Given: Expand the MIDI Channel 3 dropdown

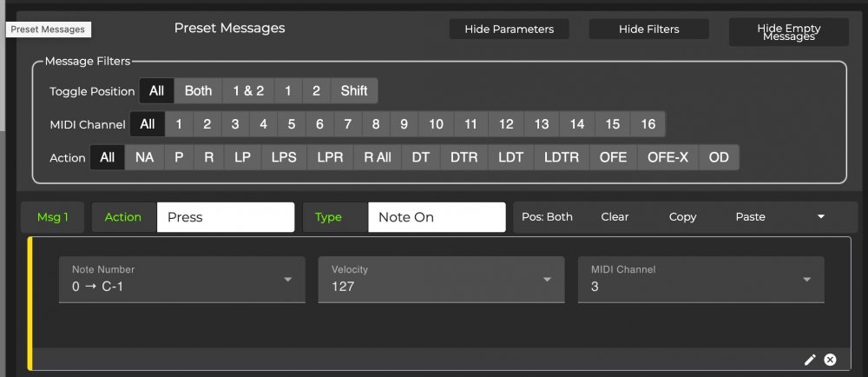Looking at the screenshot, I should tap(806, 280).
